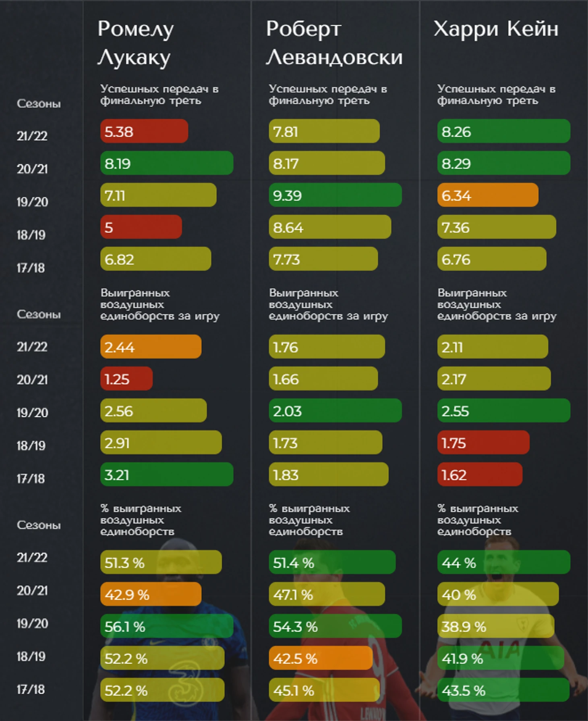Select the green 56.1 % bar
Viewport: 588px width, 721px height.
tap(167, 626)
